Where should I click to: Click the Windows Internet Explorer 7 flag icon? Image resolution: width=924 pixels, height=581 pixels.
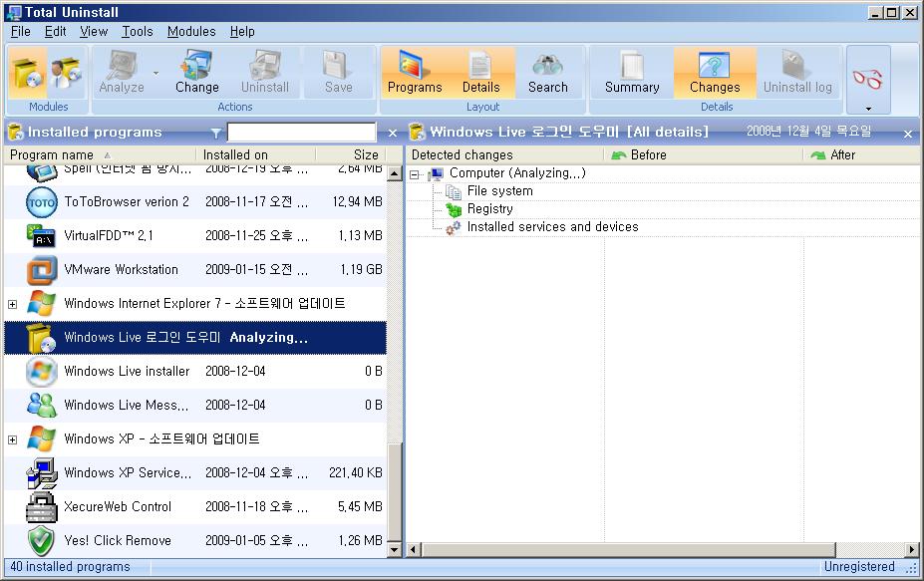(42, 304)
